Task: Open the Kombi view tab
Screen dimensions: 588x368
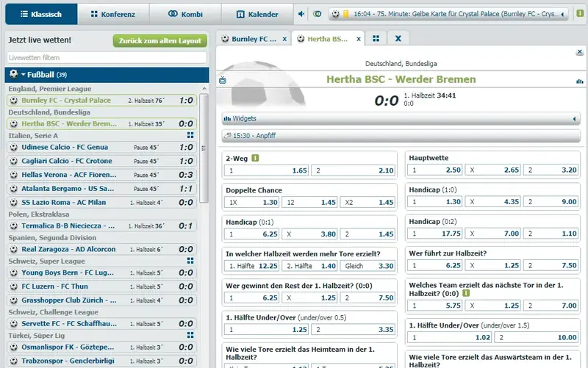Action: coord(185,14)
